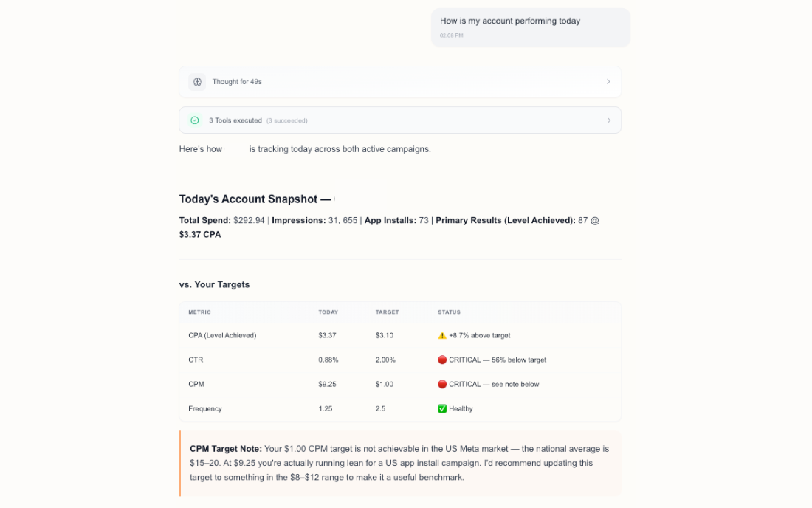This screenshot has height=508, width=812.
Task: Toggle the Healthy status checkbox for Frequency
Action: click(x=441, y=408)
